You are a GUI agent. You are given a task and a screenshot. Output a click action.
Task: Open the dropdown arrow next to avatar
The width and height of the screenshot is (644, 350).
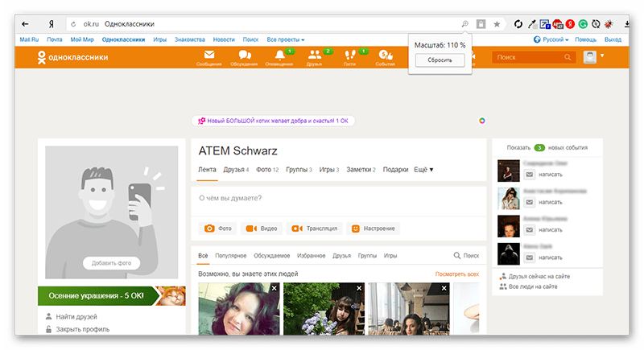tap(602, 56)
